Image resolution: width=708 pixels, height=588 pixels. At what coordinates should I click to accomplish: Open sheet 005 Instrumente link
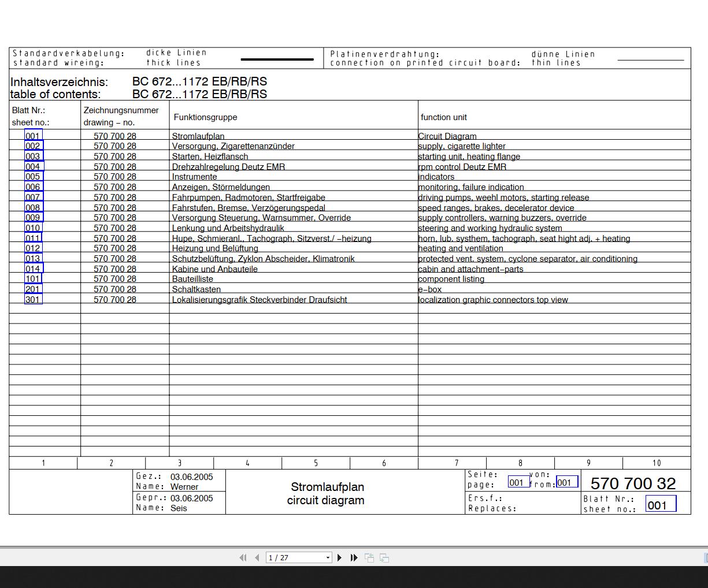pyautogui.click(x=33, y=177)
